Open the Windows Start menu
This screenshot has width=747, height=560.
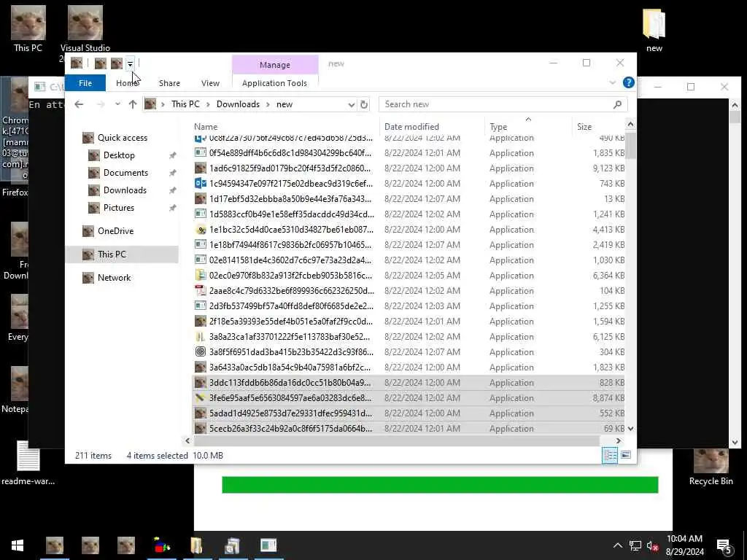click(18, 545)
